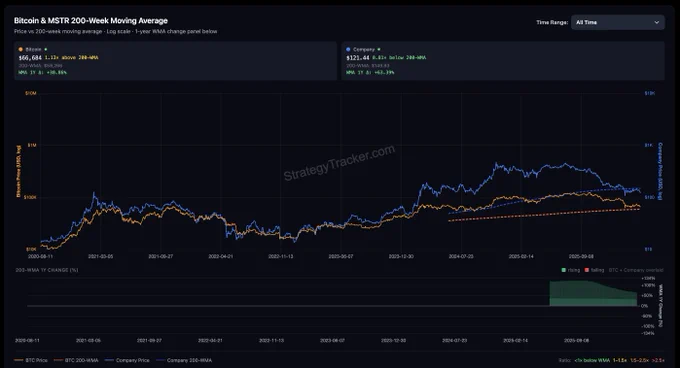
Task: Toggle the Company Price legend entry
Action: [x=127, y=360]
